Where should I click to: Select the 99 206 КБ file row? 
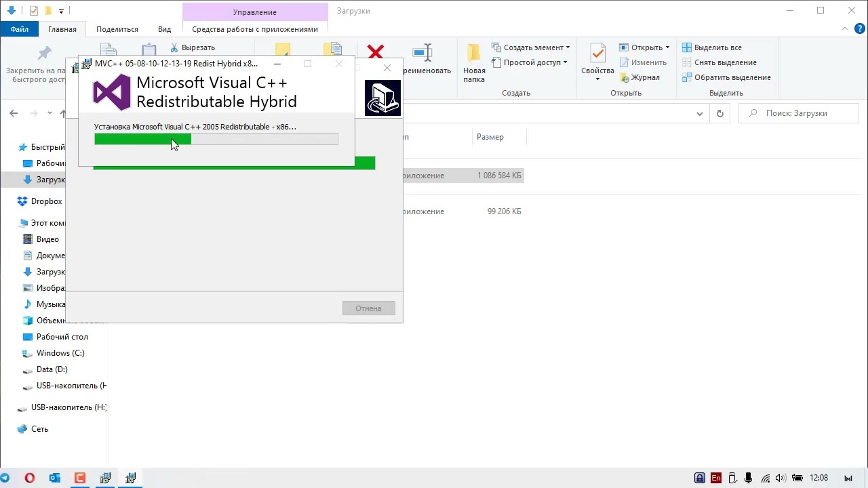[x=463, y=211]
